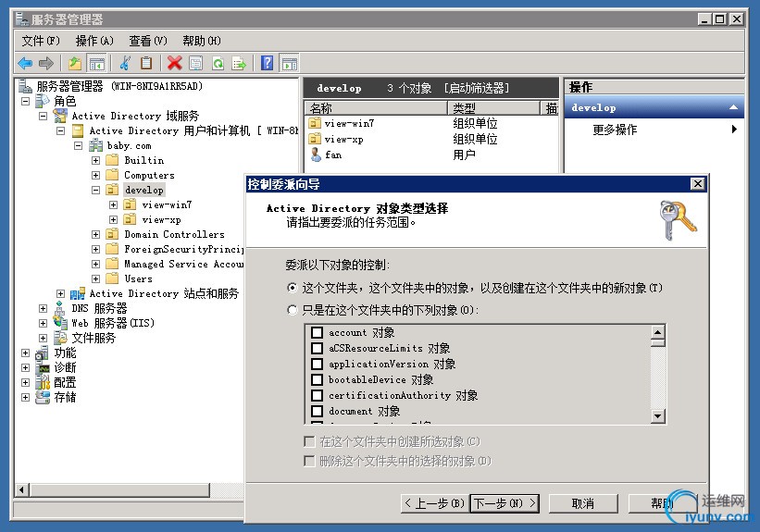Select radio for this folder and all objects
Image resolution: width=760 pixels, height=532 pixels.
(292, 288)
